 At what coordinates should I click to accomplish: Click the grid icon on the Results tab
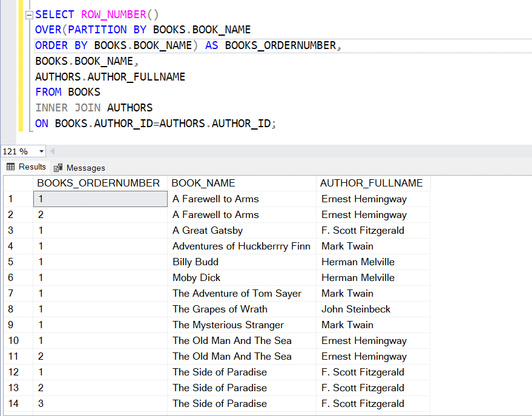tap(12, 167)
